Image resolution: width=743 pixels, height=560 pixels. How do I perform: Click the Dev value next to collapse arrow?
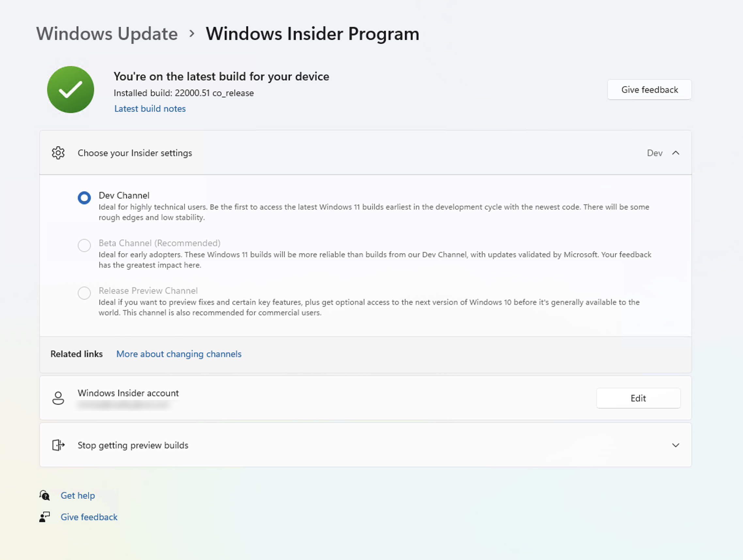(655, 153)
